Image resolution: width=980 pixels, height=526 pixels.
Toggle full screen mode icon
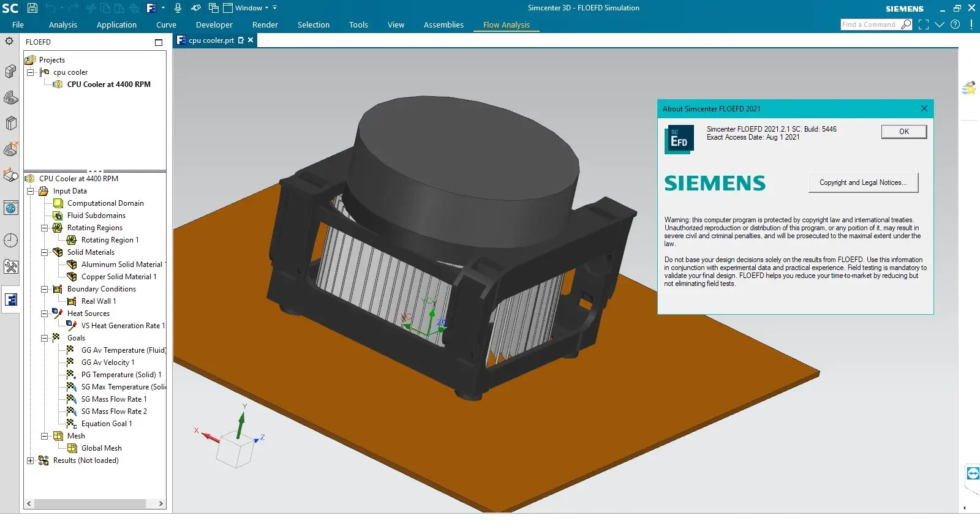pos(924,24)
